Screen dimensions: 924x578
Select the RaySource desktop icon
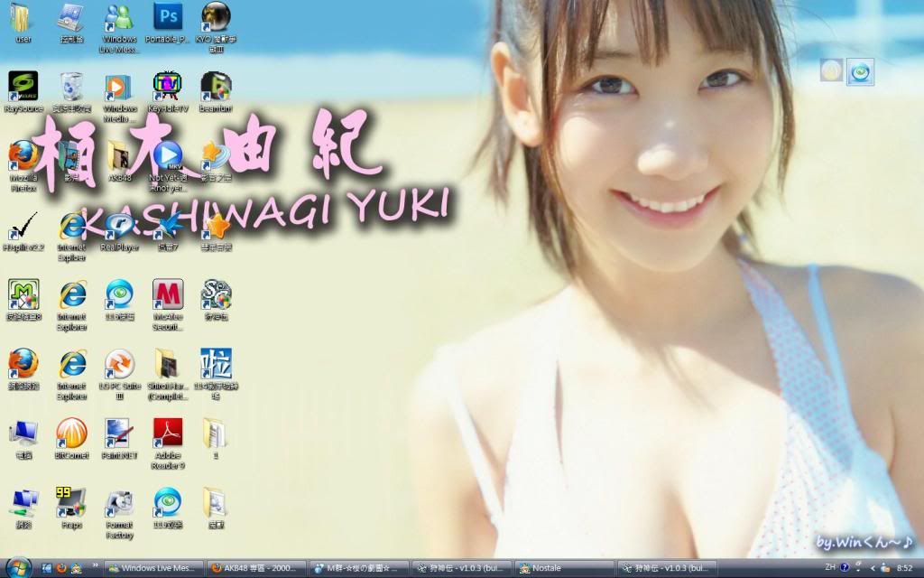pos(23,86)
